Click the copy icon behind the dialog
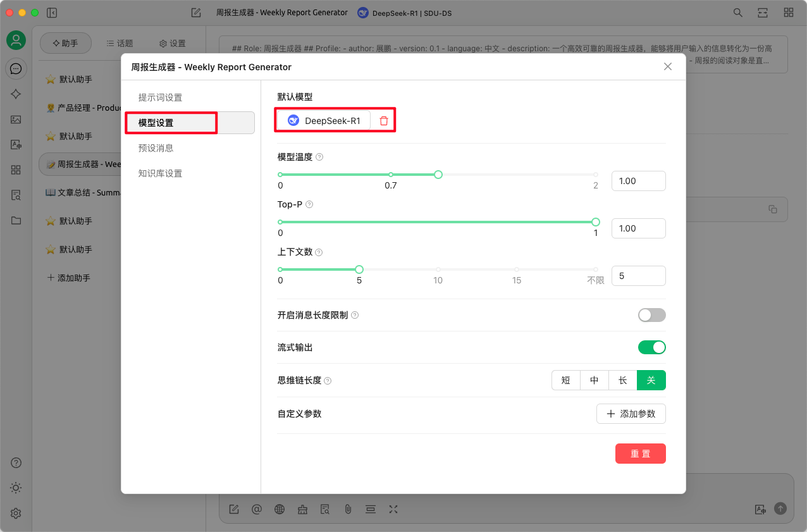The height and width of the screenshot is (532, 807). [772, 209]
